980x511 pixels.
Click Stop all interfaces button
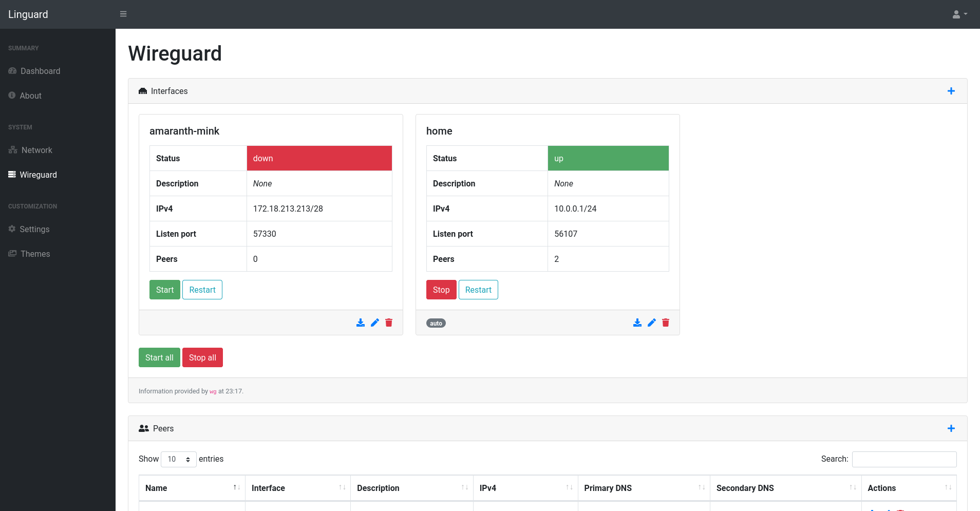[x=202, y=357]
